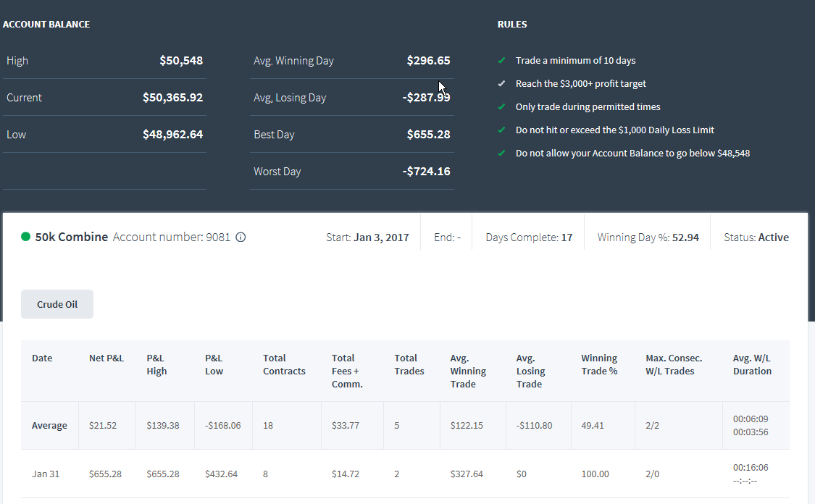
Task: Click the checkmark beside Reach the $3,000+ profit target
Action: pyautogui.click(x=501, y=84)
